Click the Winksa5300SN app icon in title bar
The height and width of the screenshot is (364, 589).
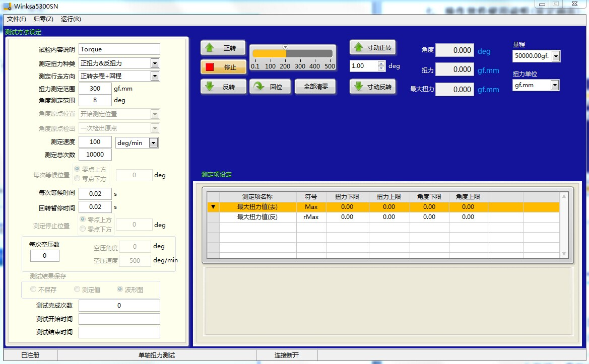pyautogui.click(x=7, y=6)
